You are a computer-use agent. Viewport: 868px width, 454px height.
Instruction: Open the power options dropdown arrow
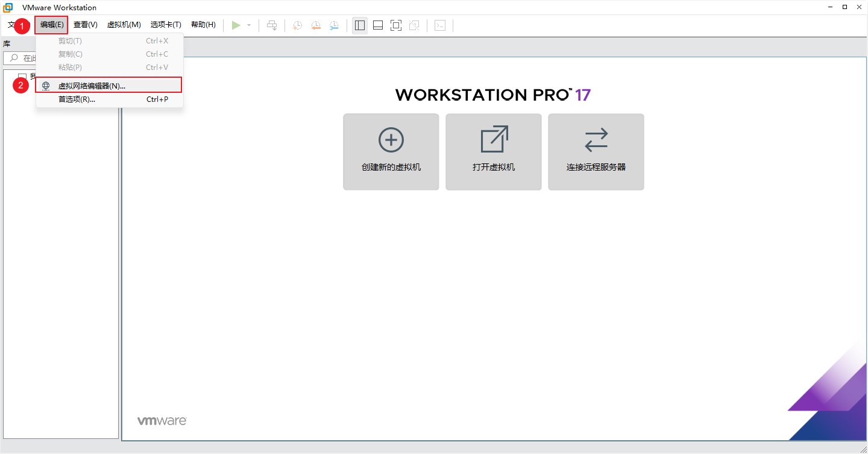click(249, 25)
